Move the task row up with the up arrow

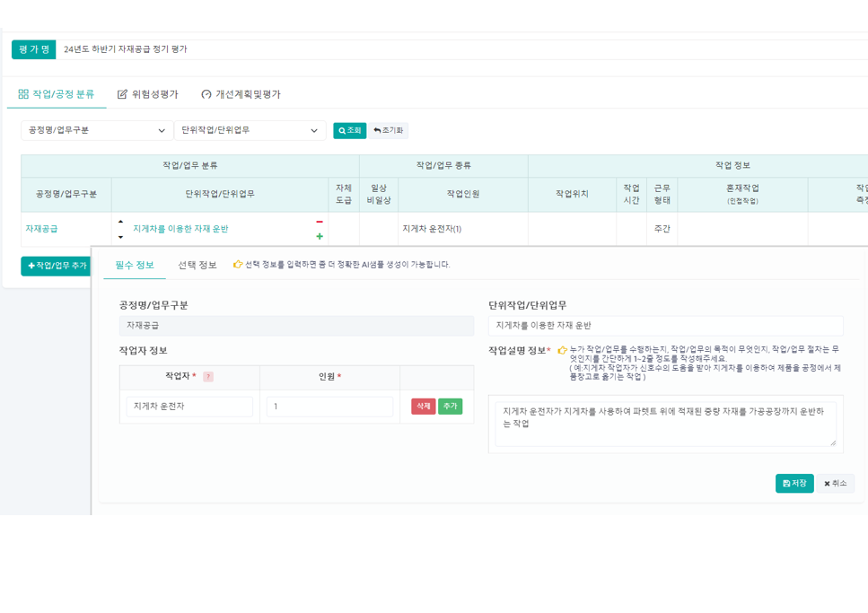pos(121,222)
